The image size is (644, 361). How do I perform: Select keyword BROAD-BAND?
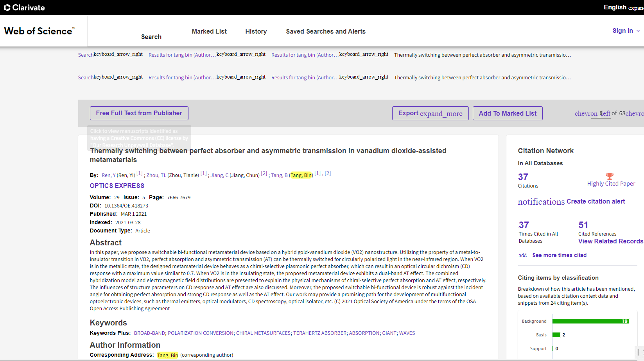[x=149, y=333]
